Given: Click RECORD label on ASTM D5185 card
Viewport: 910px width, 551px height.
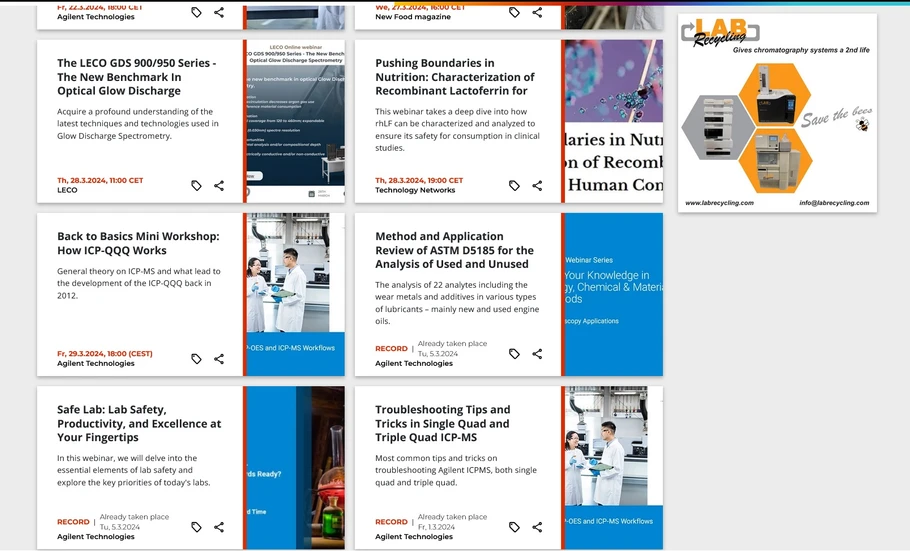Looking at the screenshot, I should coord(391,348).
